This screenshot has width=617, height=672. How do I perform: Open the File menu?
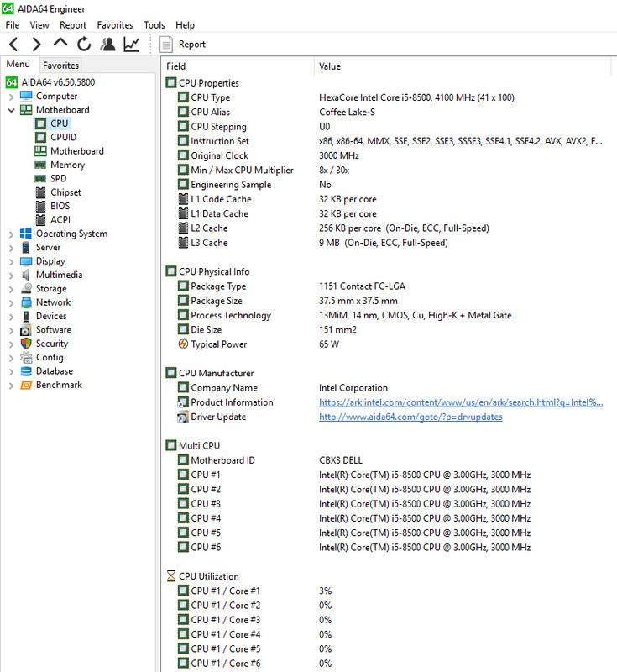pos(12,25)
